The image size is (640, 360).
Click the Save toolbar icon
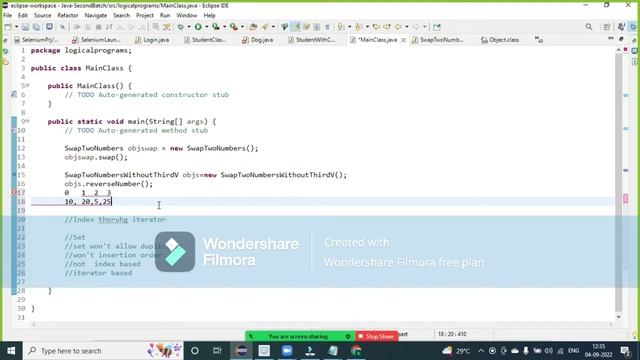coord(25,27)
